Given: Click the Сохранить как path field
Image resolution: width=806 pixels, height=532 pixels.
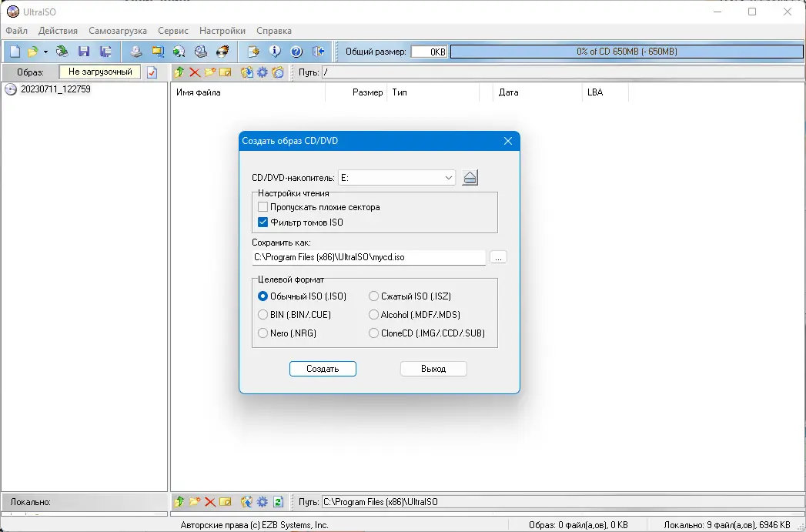Looking at the screenshot, I should [x=369, y=257].
